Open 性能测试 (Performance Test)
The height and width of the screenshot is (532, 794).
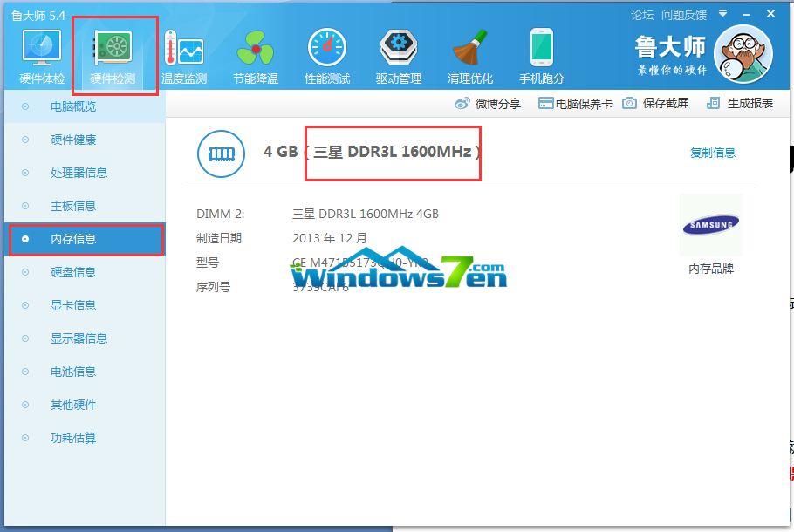tap(326, 52)
